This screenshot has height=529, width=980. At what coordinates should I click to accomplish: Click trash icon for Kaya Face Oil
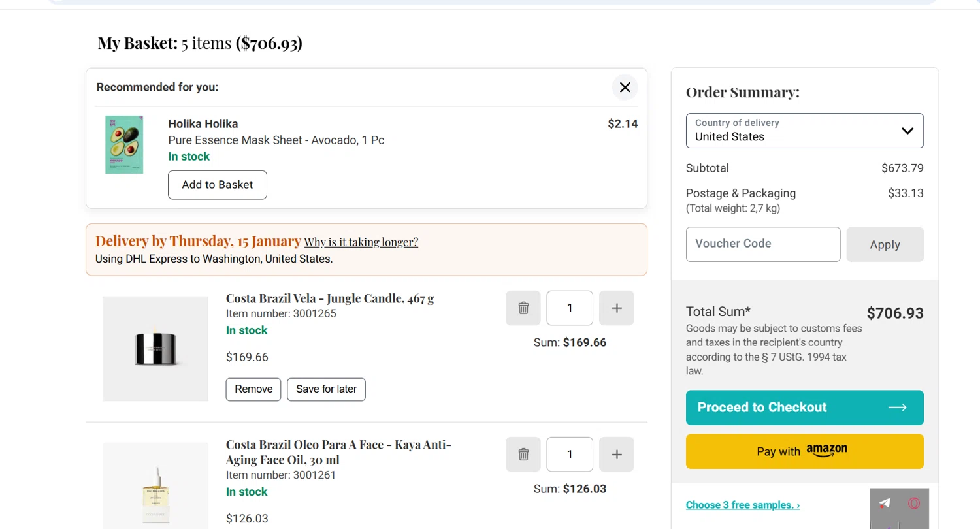523,454
